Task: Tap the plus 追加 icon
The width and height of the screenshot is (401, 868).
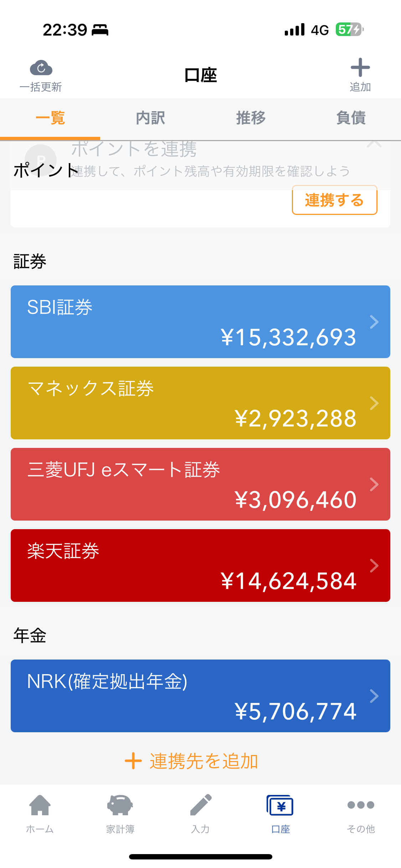Action: (360, 67)
